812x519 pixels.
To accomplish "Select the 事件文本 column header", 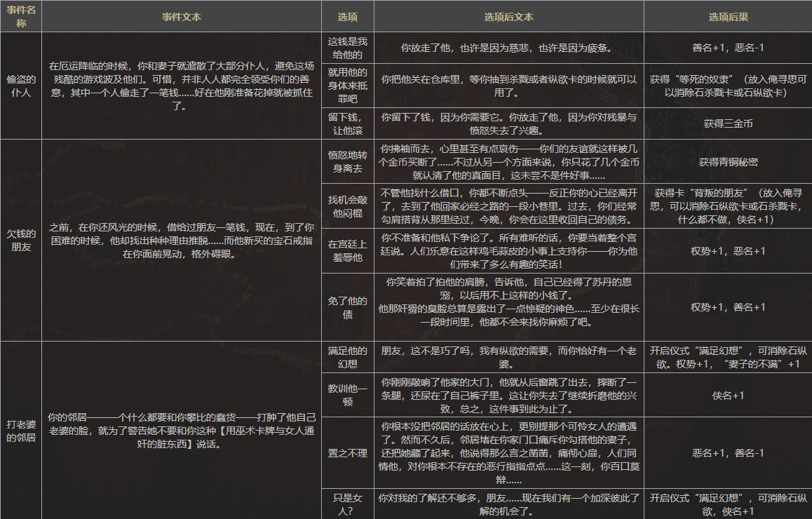I will [x=182, y=16].
